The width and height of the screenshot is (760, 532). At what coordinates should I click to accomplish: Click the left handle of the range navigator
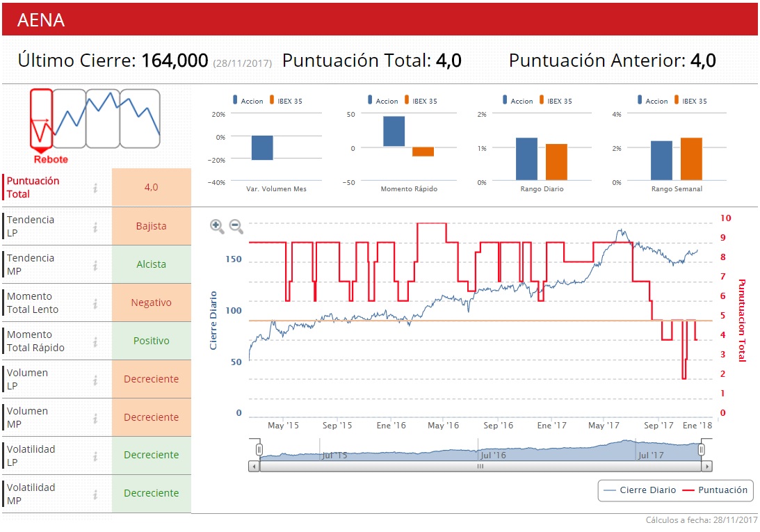(x=259, y=450)
